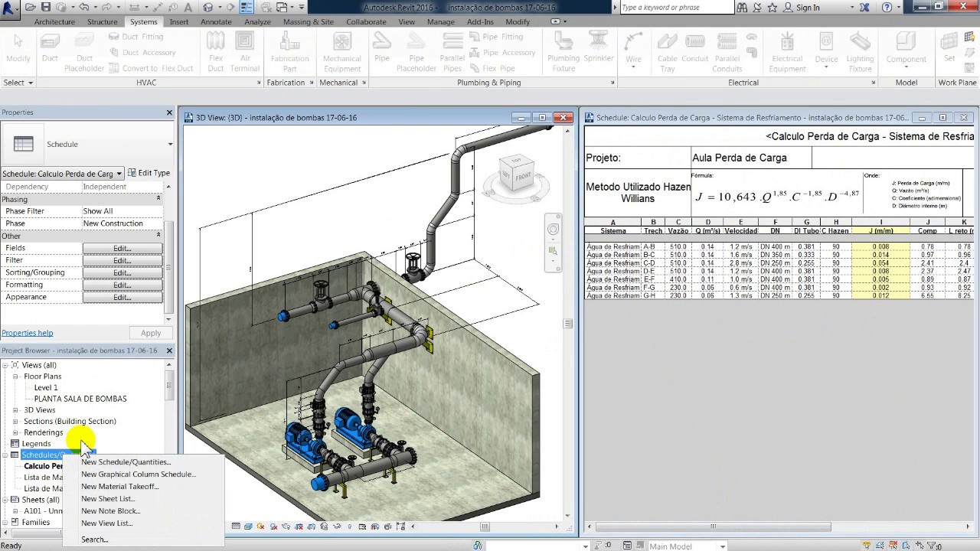Select the Pipe tool in Plumbing panel

click(382, 47)
